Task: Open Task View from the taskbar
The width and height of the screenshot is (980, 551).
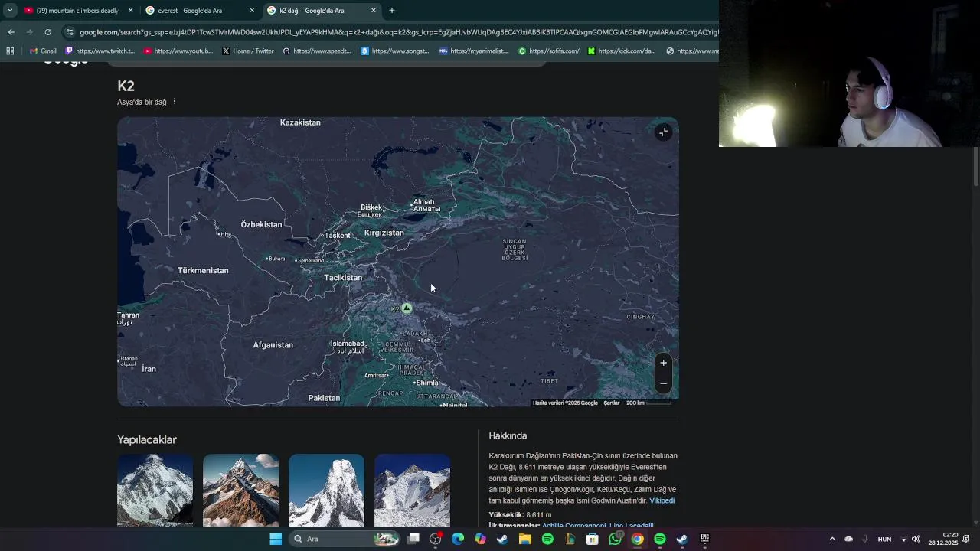Action: pyautogui.click(x=413, y=539)
